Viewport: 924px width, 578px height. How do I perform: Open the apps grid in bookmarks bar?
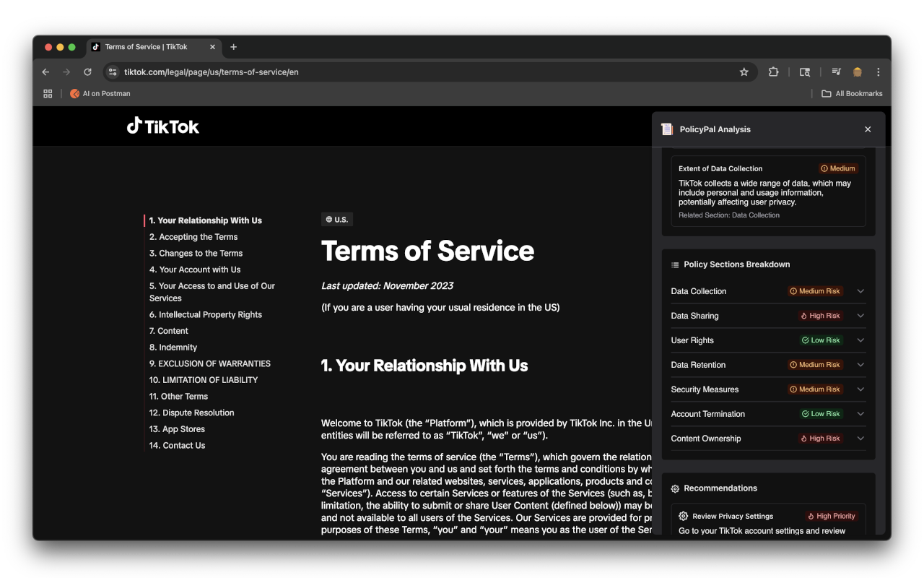tap(48, 93)
